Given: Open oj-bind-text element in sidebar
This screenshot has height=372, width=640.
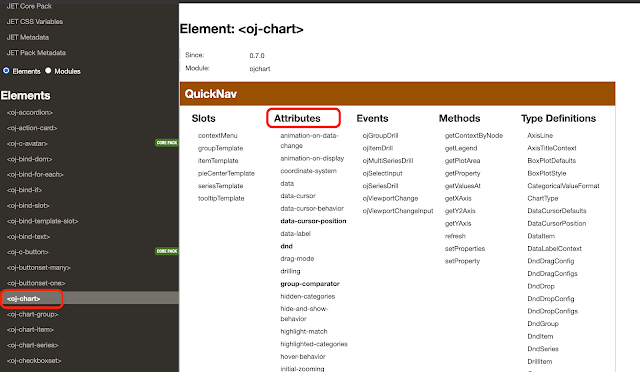Looking at the screenshot, I should [28, 236].
